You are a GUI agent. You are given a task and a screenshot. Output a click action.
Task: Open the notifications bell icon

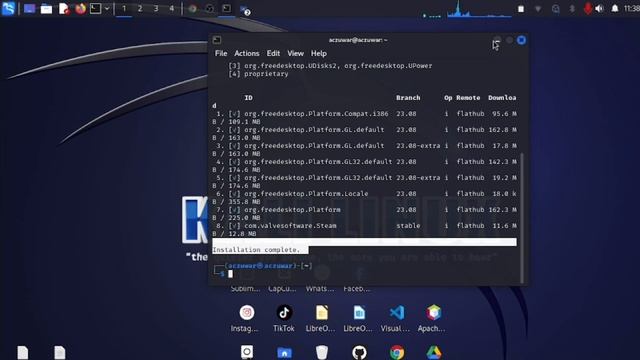(615, 9)
